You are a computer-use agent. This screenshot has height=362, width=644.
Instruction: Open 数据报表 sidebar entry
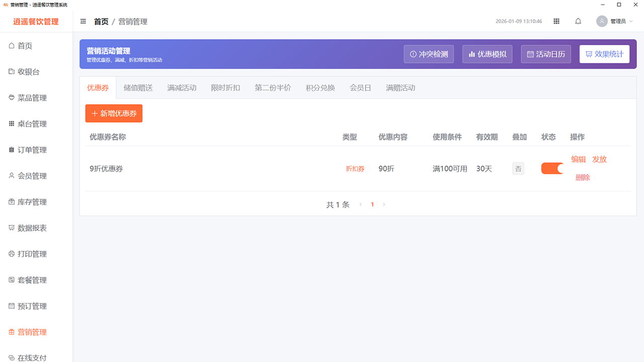point(32,228)
